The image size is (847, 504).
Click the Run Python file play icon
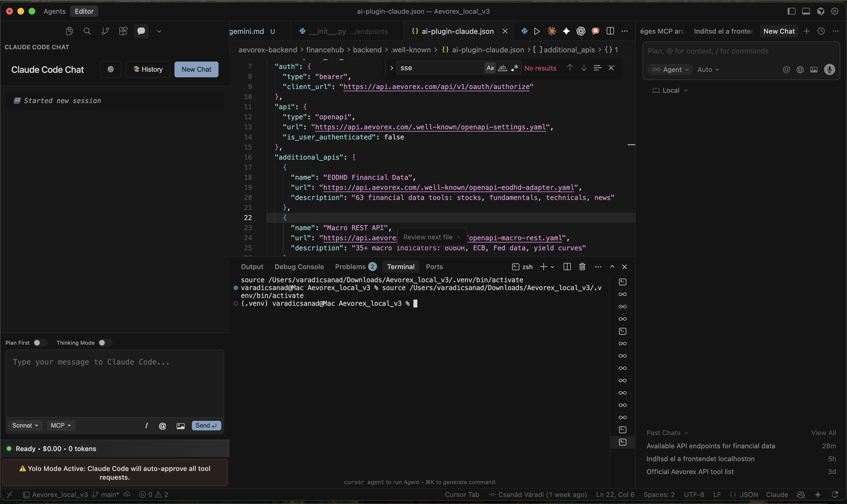[536, 31]
